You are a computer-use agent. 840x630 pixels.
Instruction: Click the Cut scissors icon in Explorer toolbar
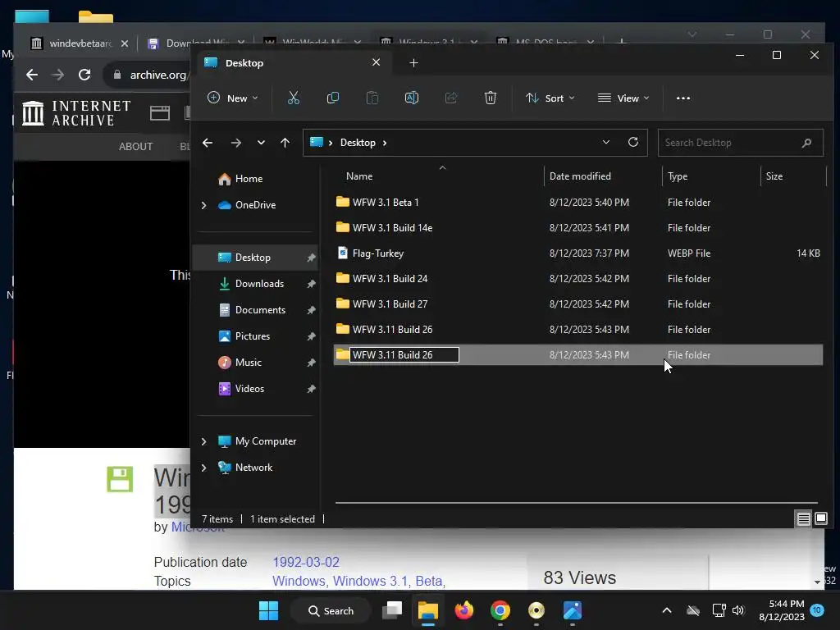pos(293,98)
